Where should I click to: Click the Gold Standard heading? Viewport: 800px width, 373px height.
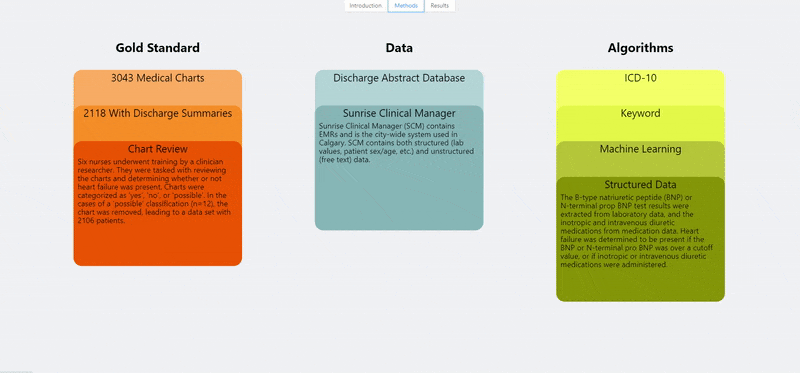[158, 48]
